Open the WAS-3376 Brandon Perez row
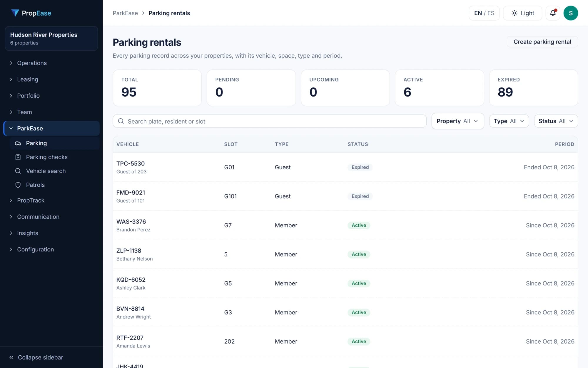This screenshot has height=368, width=588. pyautogui.click(x=345, y=225)
